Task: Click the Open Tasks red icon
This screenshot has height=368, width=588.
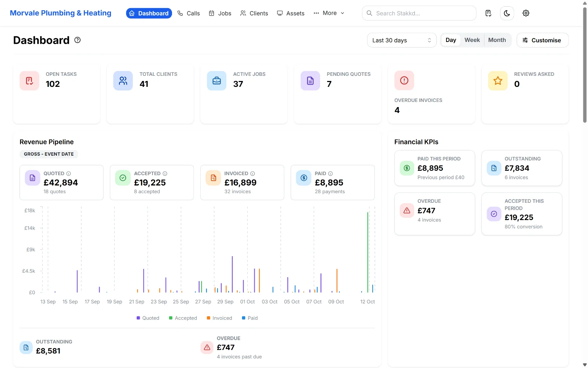Action: tap(29, 81)
